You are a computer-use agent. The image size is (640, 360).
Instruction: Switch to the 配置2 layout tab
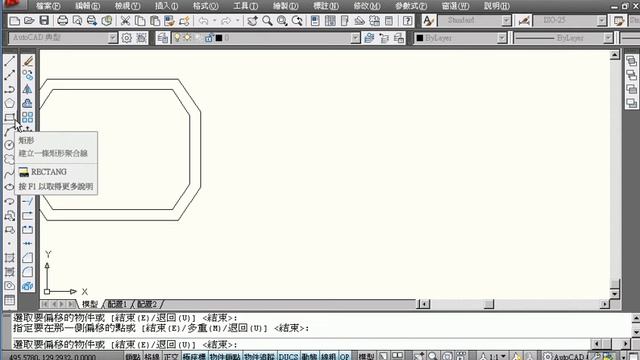pyautogui.click(x=147, y=304)
